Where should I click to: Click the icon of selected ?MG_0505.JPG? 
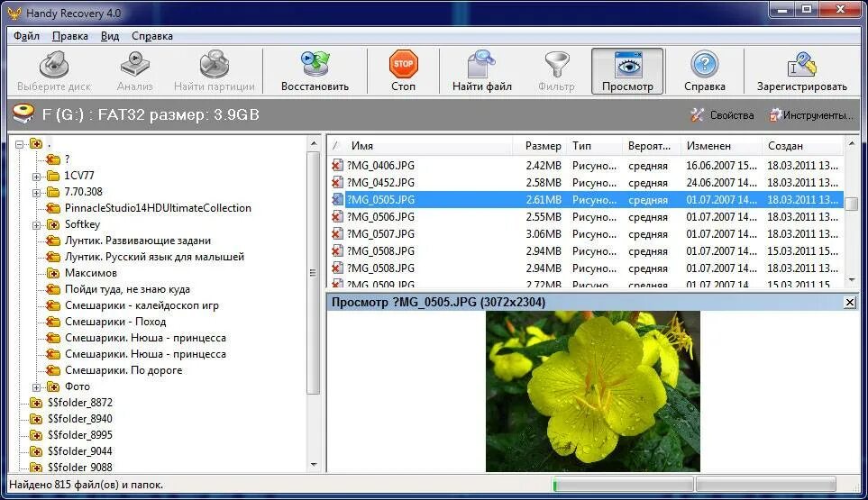tap(337, 200)
